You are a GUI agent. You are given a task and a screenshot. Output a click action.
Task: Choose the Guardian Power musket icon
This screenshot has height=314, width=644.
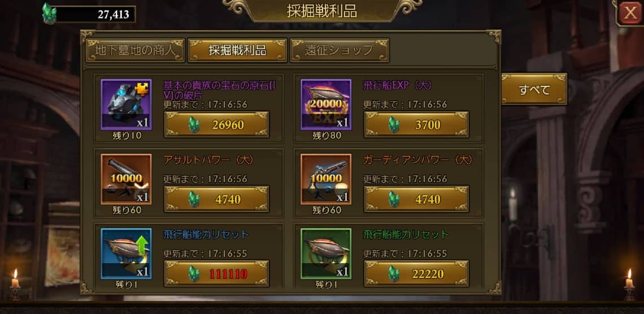pos(326,179)
